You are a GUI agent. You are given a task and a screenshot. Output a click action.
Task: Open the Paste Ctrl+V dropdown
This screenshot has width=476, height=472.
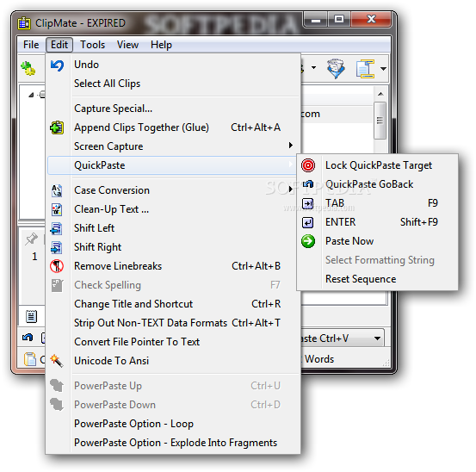[x=377, y=338]
